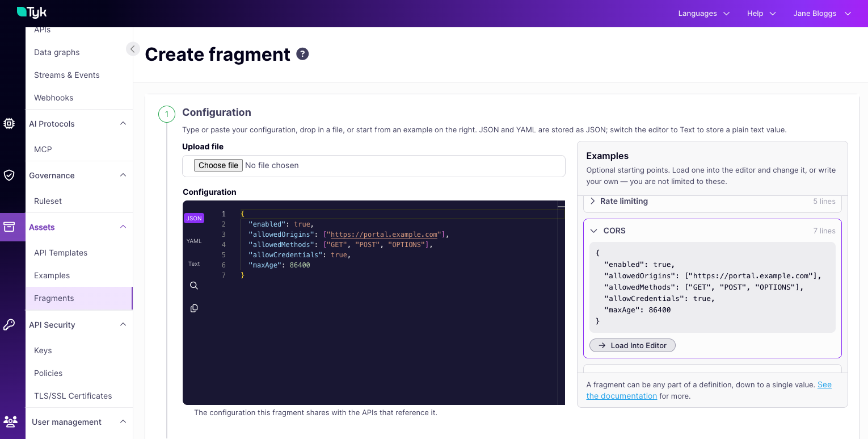
Task: Switch editor mode to YAML
Action: coord(194,241)
